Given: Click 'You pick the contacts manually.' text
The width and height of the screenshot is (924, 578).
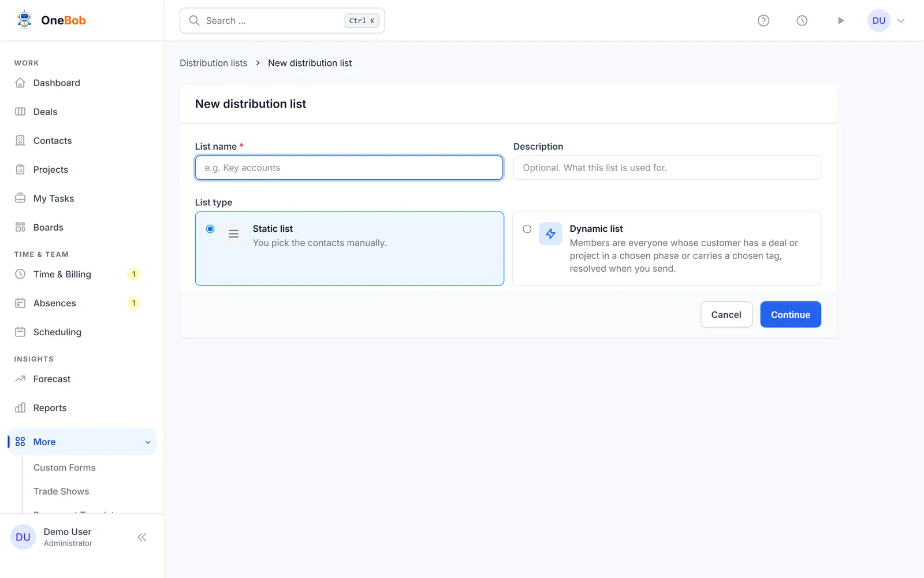Looking at the screenshot, I should 320,243.
